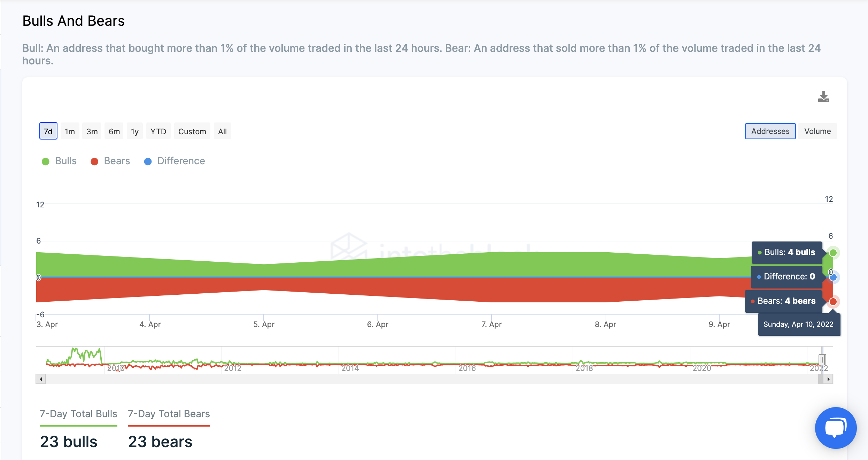The image size is (868, 460).
Task: Expand the All time range selector
Action: click(x=223, y=131)
